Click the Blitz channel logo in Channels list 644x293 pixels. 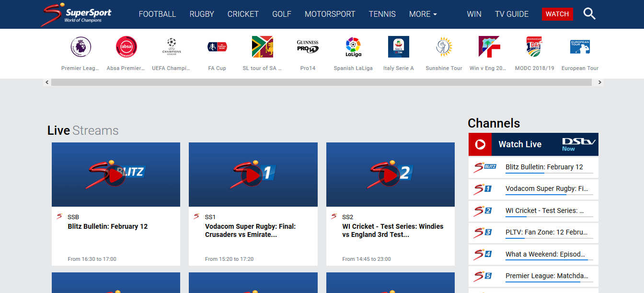pyautogui.click(x=485, y=167)
